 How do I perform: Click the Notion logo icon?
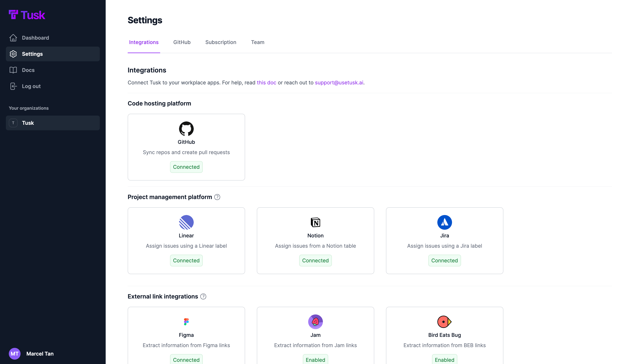pos(315,222)
